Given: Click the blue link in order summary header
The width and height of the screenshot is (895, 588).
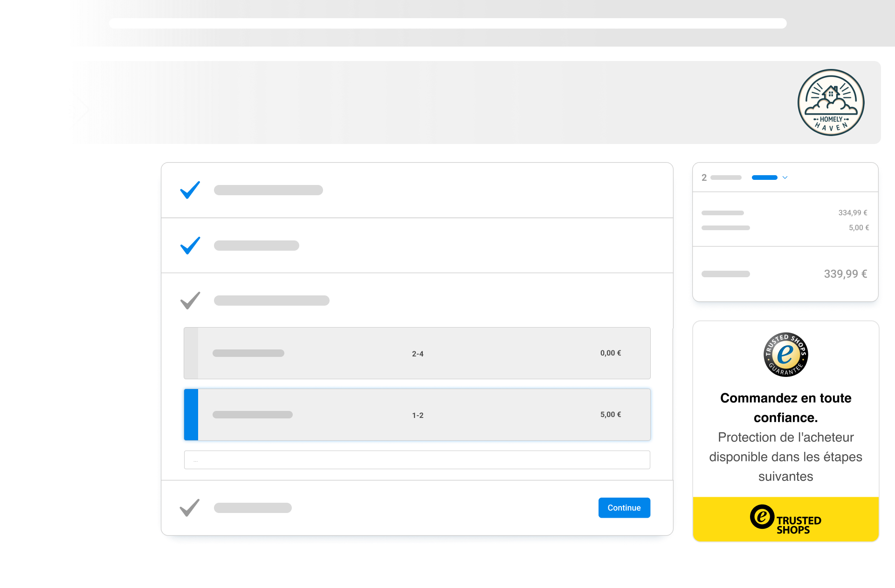Looking at the screenshot, I should coord(764,178).
